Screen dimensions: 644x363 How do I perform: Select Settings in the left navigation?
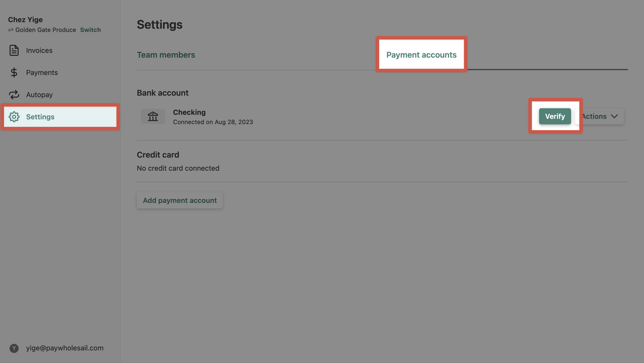pos(40,117)
